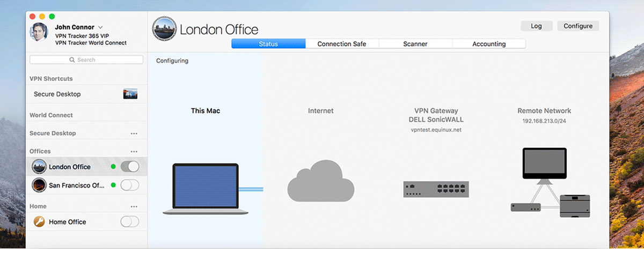Open the John Connor account dropdown

(x=100, y=27)
